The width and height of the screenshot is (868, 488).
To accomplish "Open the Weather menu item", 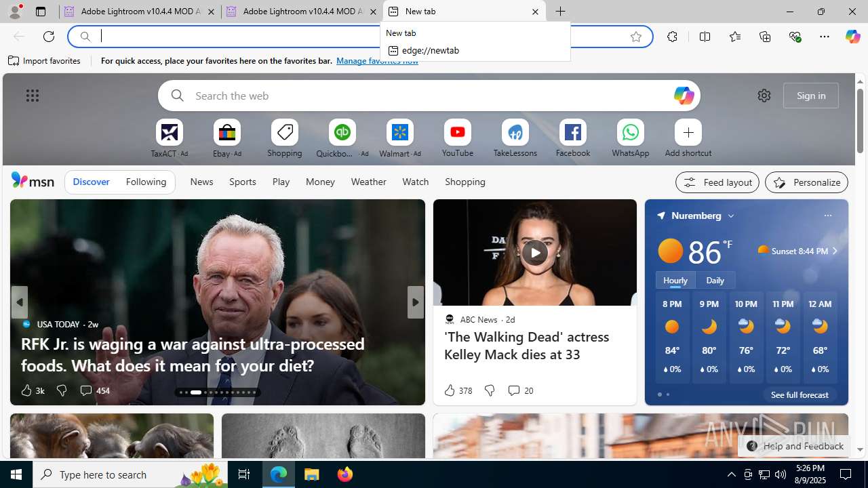I will point(368,182).
